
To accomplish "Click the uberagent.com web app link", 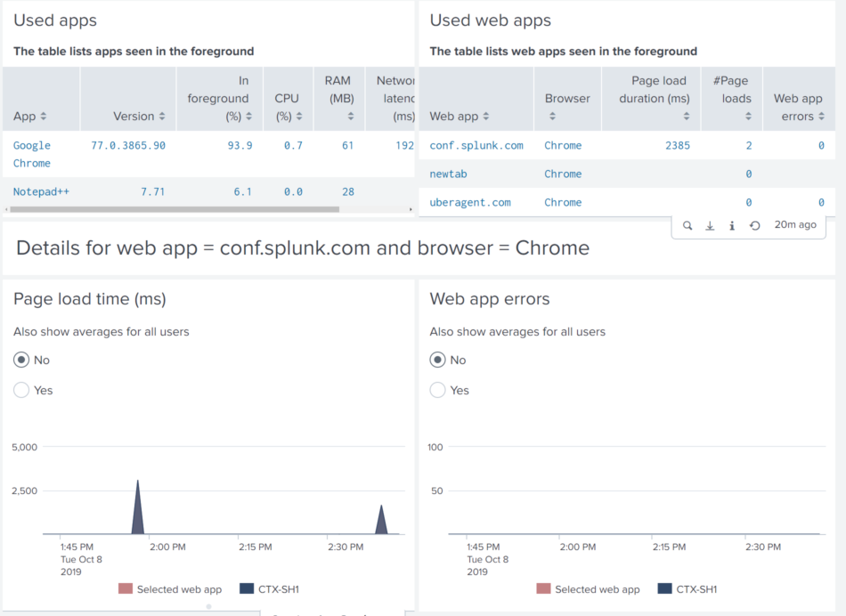I will point(470,202).
